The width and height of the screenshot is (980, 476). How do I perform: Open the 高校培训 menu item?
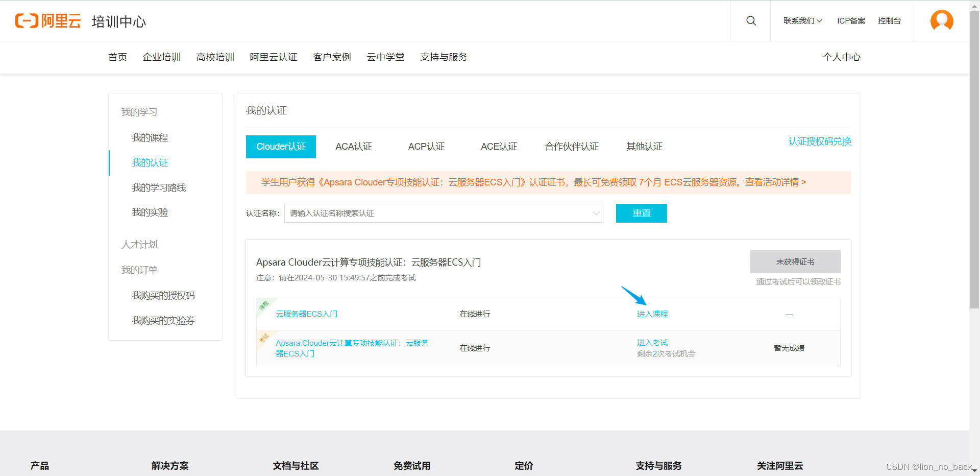[x=215, y=57]
